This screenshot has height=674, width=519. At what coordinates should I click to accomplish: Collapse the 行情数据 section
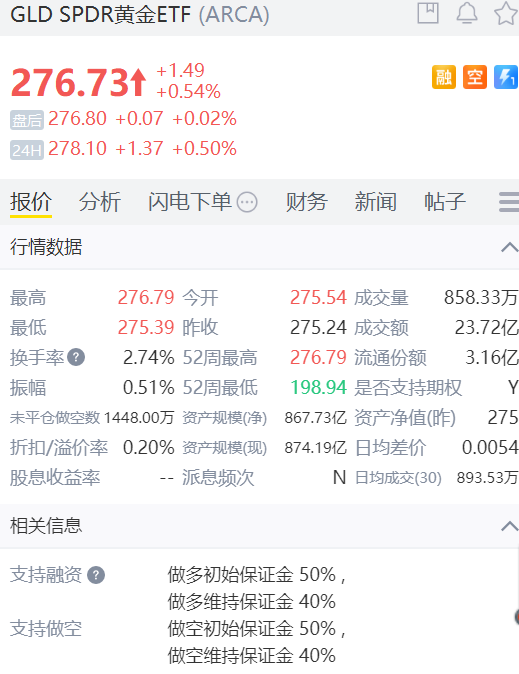(510, 247)
